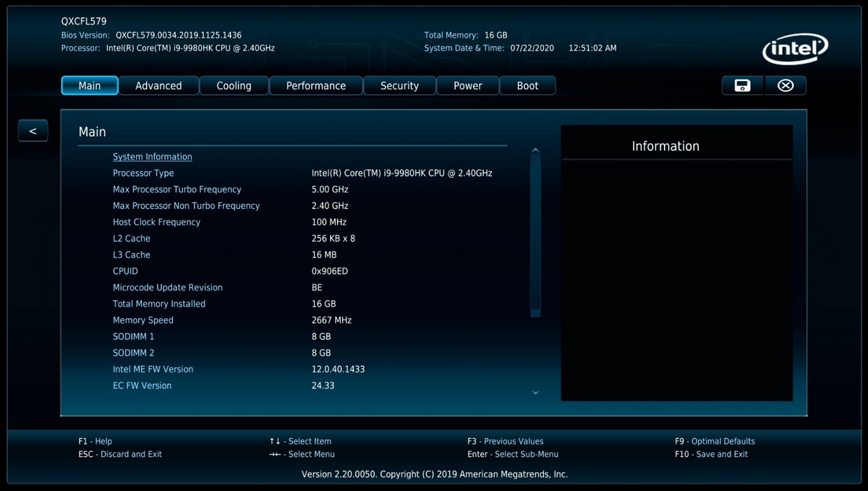The width and height of the screenshot is (868, 491).
Task: Click the 100 MHz value
Action: click(329, 222)
